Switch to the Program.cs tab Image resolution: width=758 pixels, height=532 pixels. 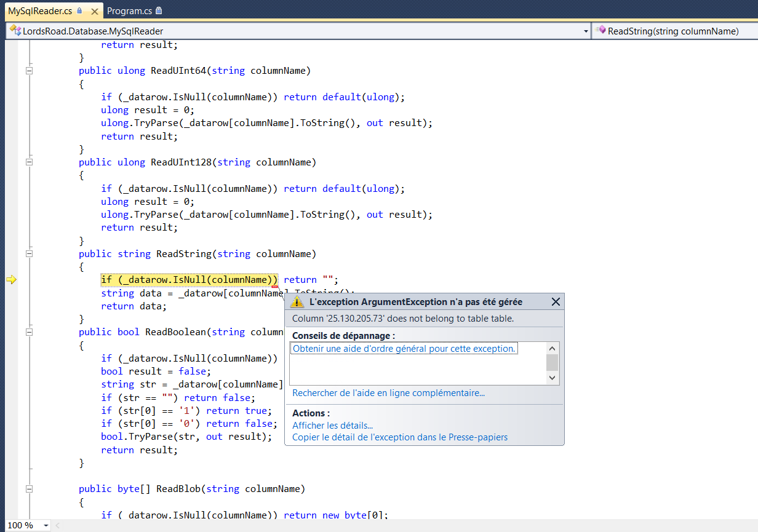click(x=129, y=11)
